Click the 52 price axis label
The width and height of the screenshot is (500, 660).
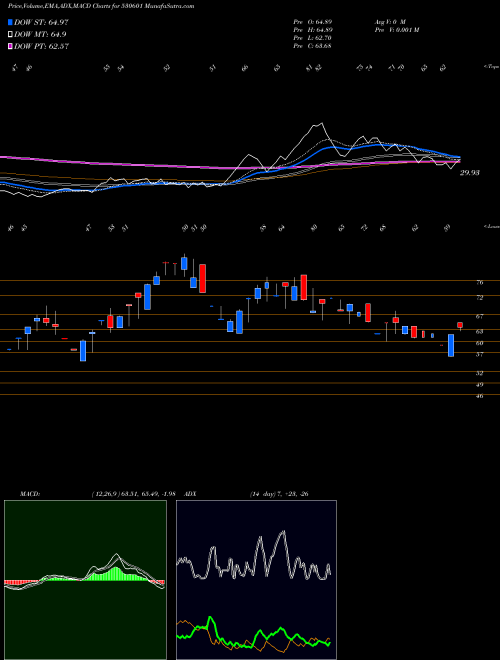tap(479, 373)
